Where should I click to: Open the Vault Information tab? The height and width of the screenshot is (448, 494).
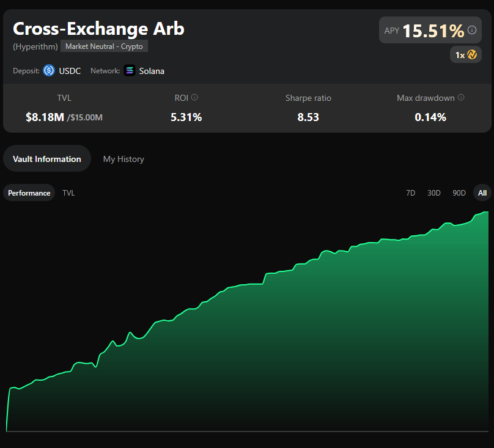click(x=47, y=158)
